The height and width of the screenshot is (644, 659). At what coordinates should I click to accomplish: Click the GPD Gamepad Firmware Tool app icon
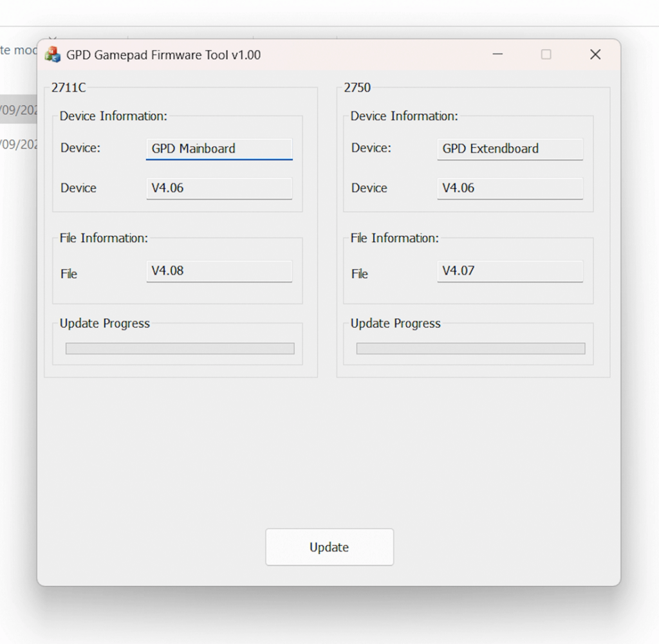[53, 55]
